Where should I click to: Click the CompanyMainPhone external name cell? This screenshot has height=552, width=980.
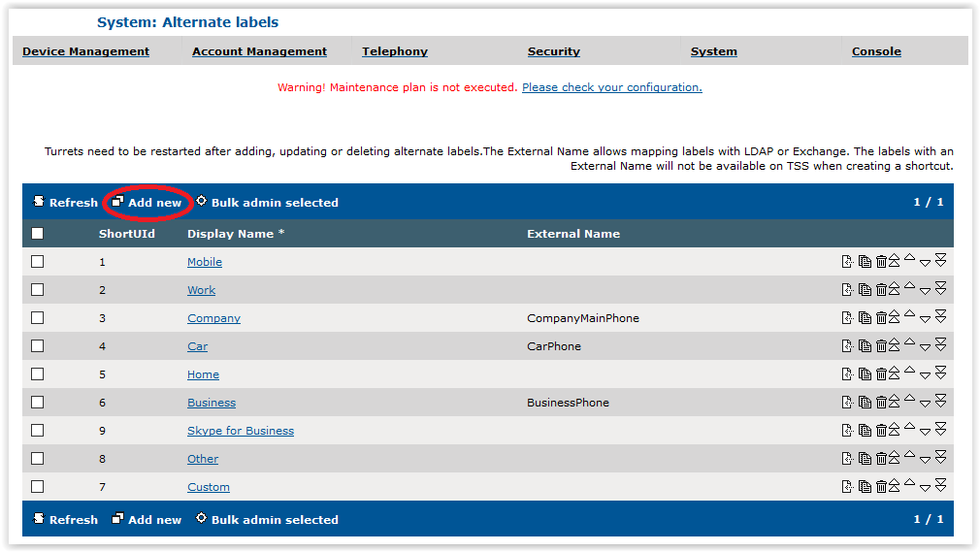click(x=582, y=318)
